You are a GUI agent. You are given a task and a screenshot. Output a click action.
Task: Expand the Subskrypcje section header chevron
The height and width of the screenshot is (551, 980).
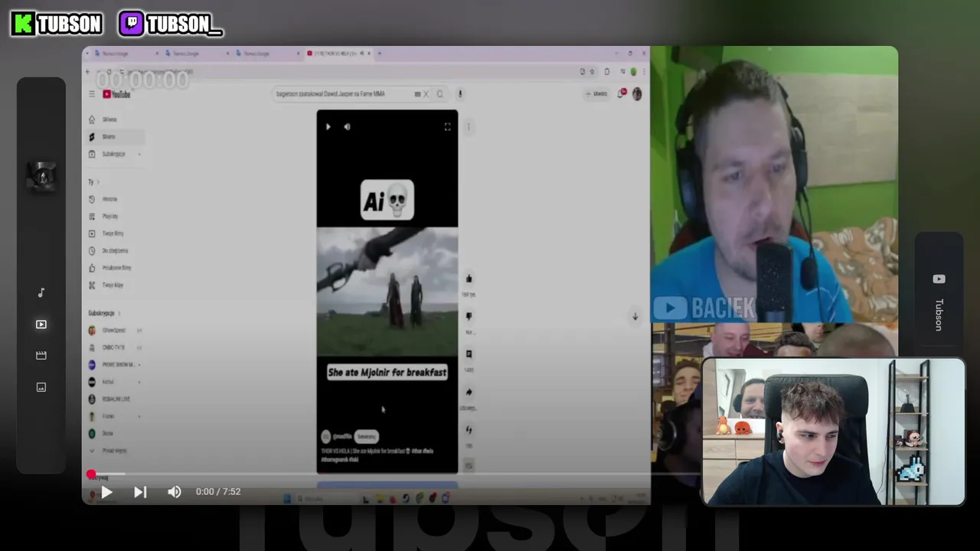click(x=119, y=313)
